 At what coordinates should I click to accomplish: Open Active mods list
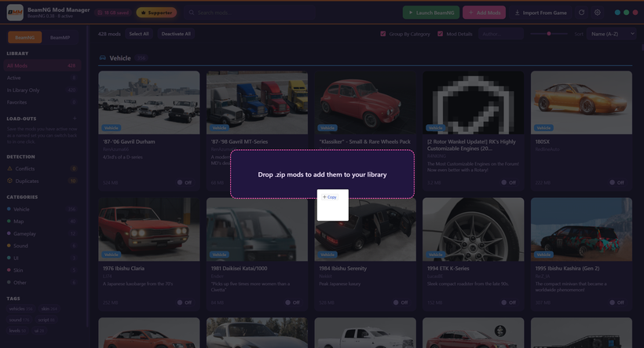point(42,78)
